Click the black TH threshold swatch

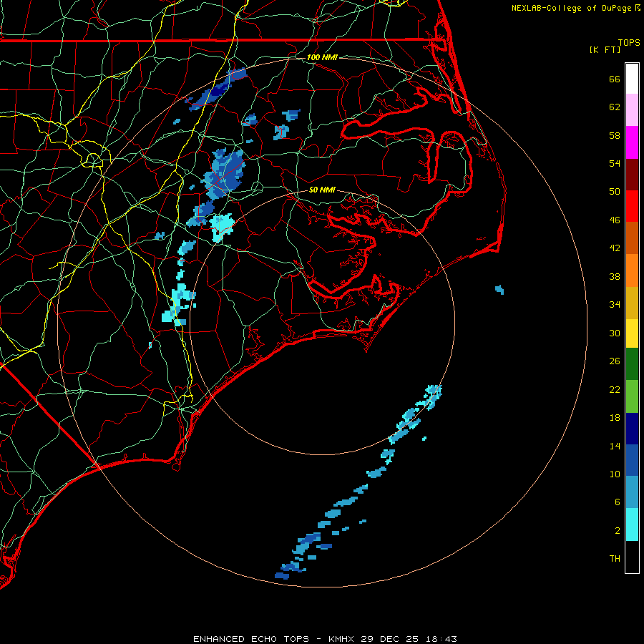pyautogui.click(x=632, y=557)
